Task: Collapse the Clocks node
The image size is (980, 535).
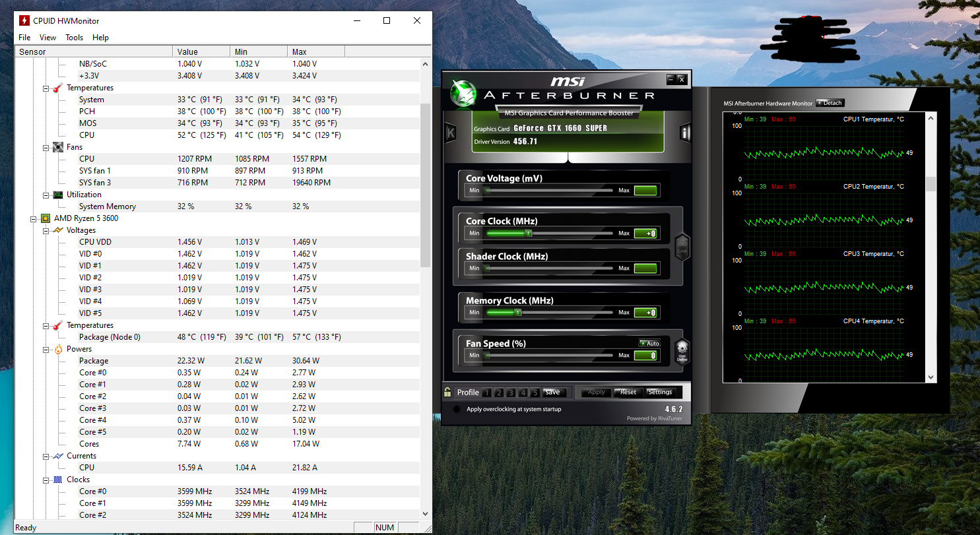Action: pos(46,480)
